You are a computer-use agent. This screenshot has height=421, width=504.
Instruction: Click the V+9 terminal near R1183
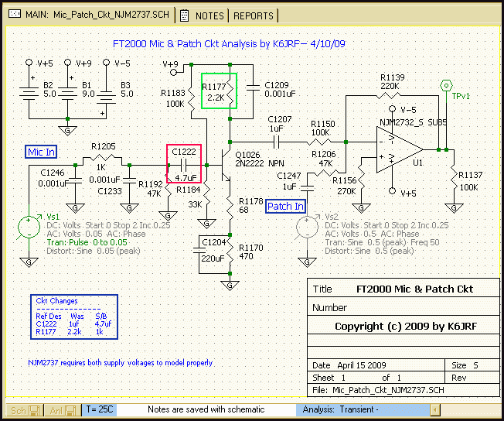pyautogui.click(x=174, y=72)
